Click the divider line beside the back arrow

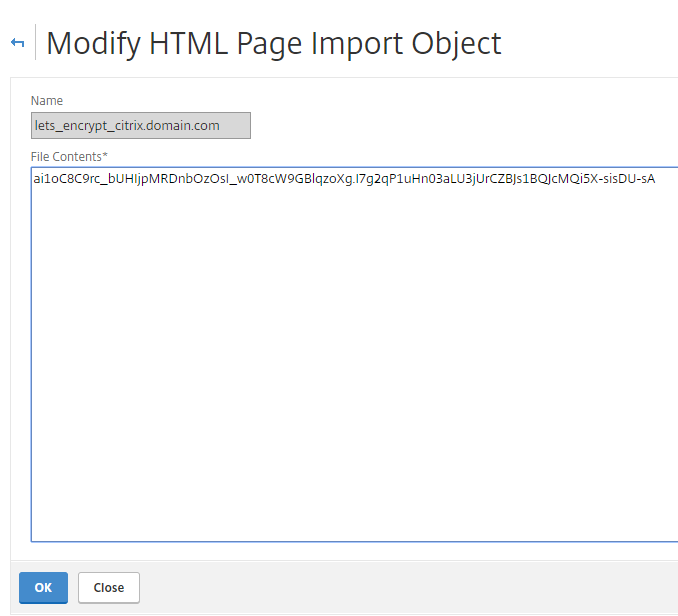pyautogui.click(x=35, y=42)
